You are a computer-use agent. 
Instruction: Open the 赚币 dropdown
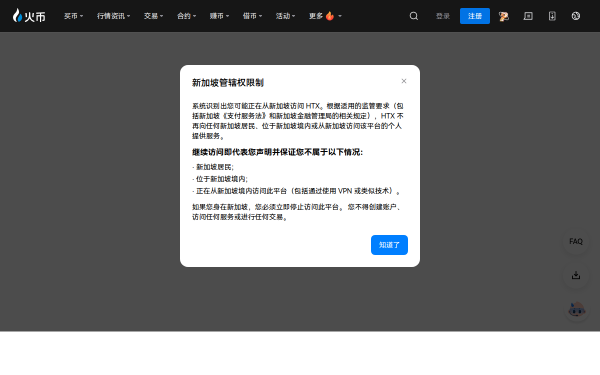(219, 16)
